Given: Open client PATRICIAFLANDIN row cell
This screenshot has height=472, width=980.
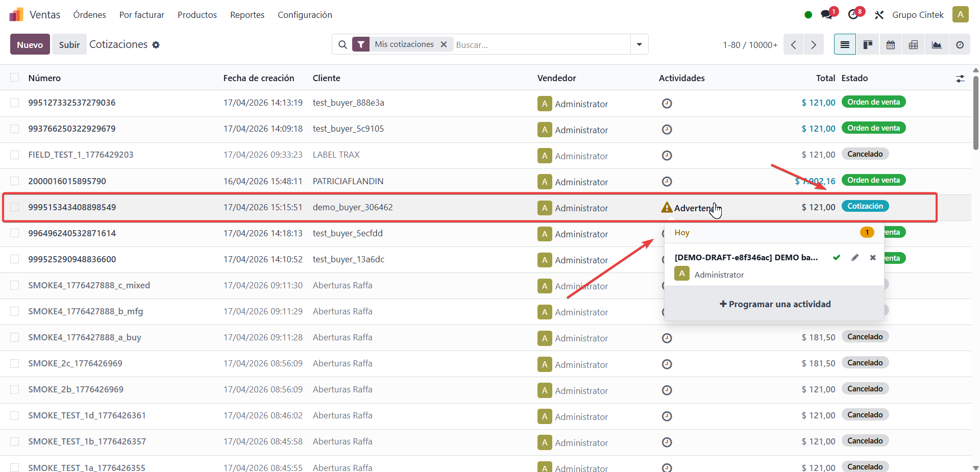Looking at the screenshot, I should click(x=348, y=181).
